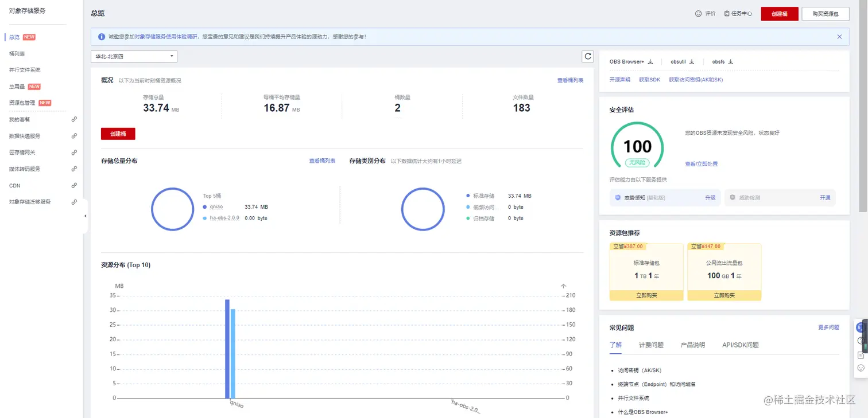This screenshot has height=418, width=868.
Task: Click the ha-obs-2.0.0 legend color dot
Action: [x=205, y=218]
